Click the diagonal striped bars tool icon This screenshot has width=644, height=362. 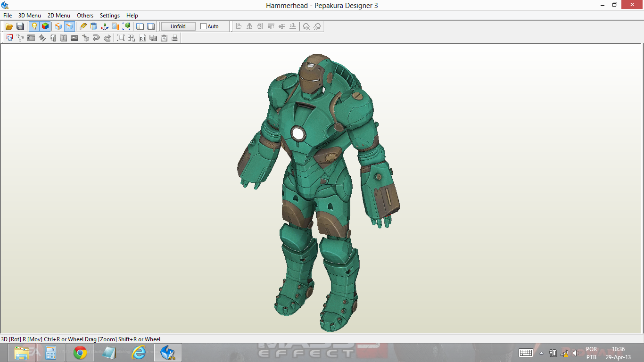click(x=42, y=38)
